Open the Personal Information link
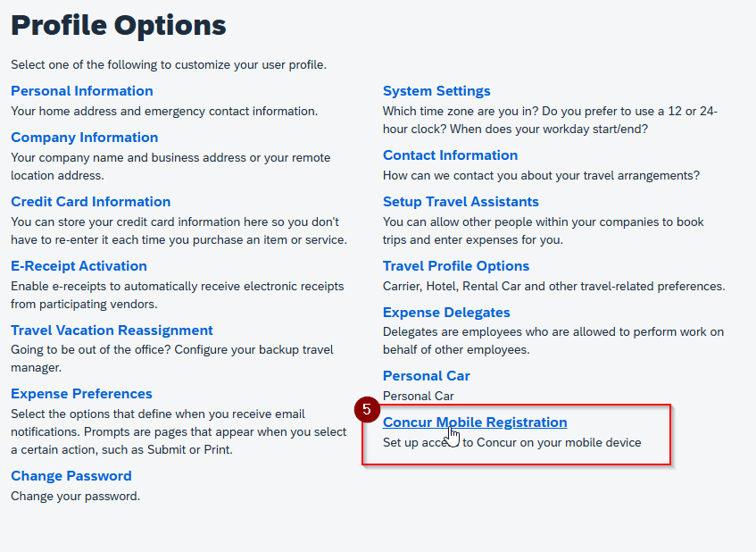Viewport: 756px width, 552px height. (82, 91)
